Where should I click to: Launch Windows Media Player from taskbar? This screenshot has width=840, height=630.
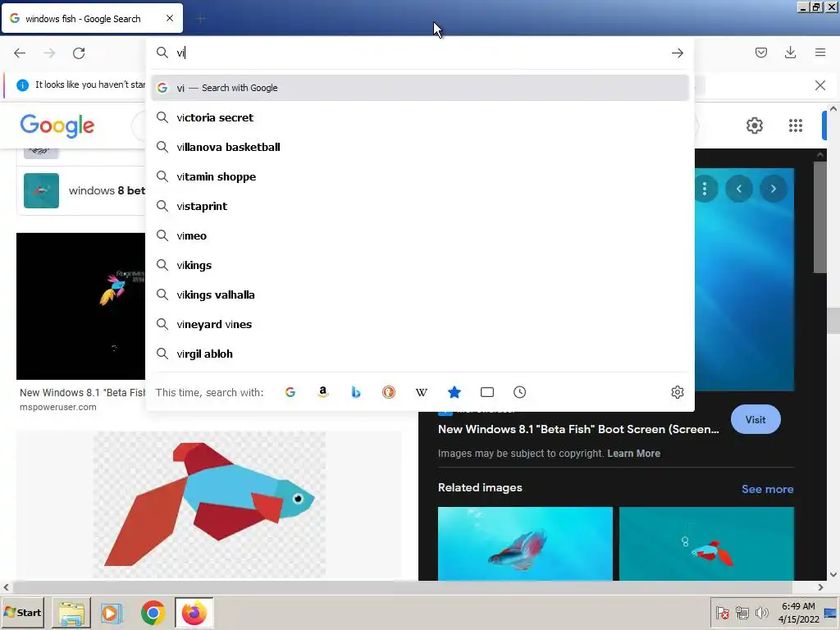pyautogui.click(x=112, y=612)
